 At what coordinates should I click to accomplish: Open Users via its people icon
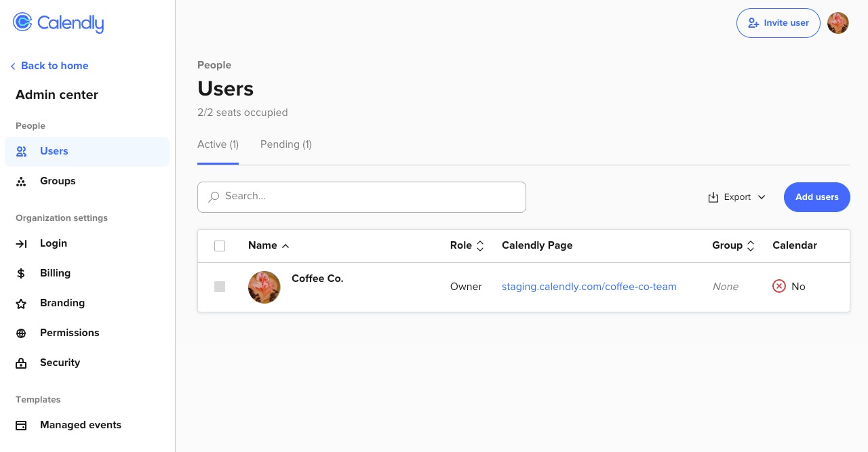[x=22, y=152]
